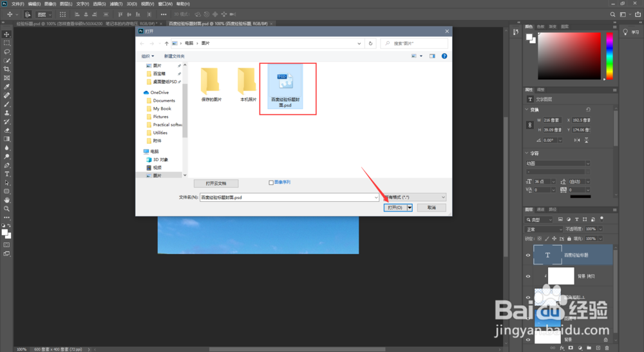644x352 pixels.
Task: Toggle visibility of 百度经验标题 text layer
Action: pos(528,255)
